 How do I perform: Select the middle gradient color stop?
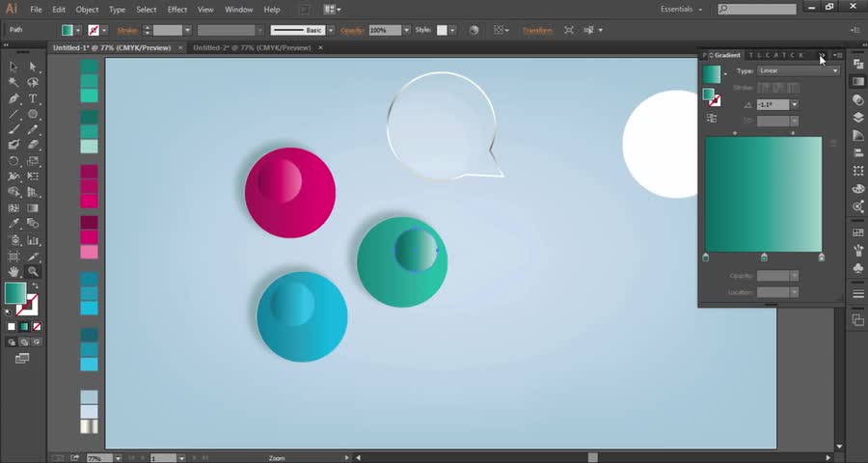click(x=764, y=257)
